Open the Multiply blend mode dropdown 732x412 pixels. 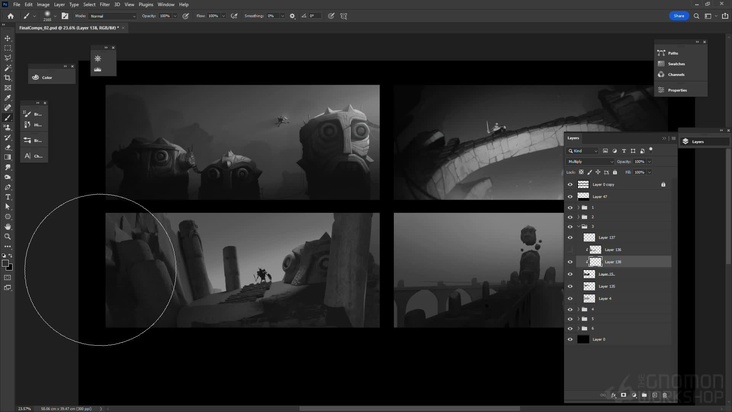coord(590,161)
